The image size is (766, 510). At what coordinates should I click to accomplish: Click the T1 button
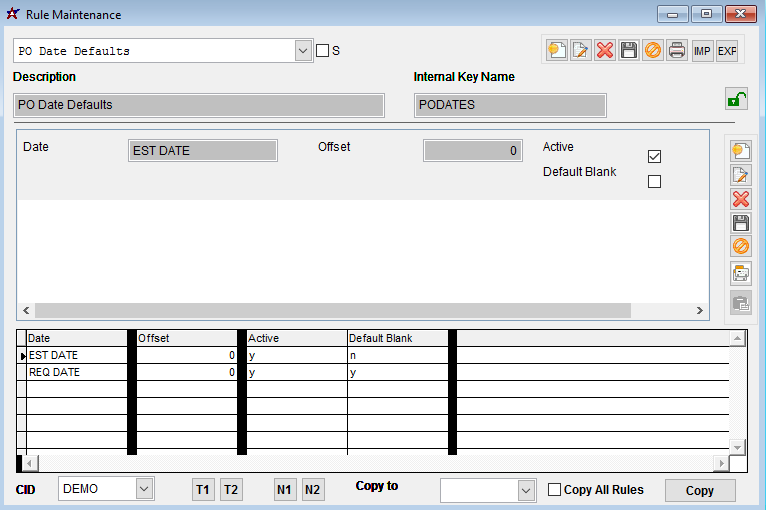[203, 489]
